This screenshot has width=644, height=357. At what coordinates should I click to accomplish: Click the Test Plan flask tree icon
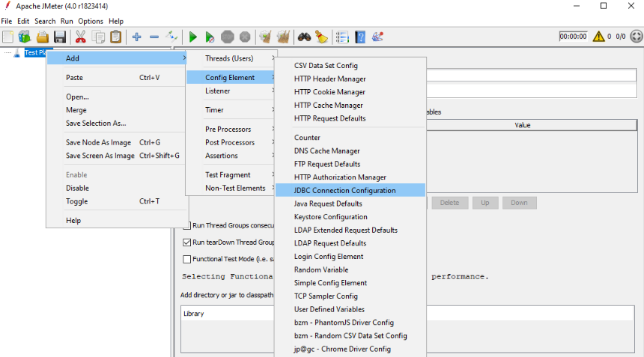pyautogui.click(x=16, y=52)
